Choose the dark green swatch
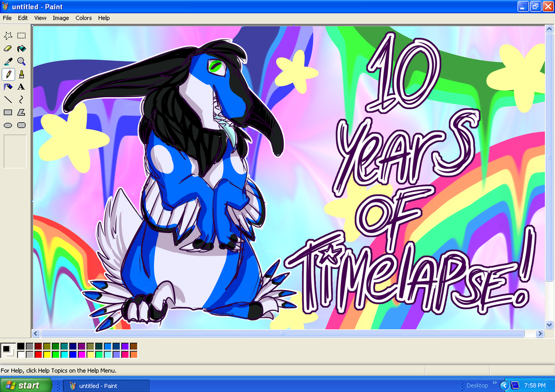 pyautogui.click(x=55, y=346)
